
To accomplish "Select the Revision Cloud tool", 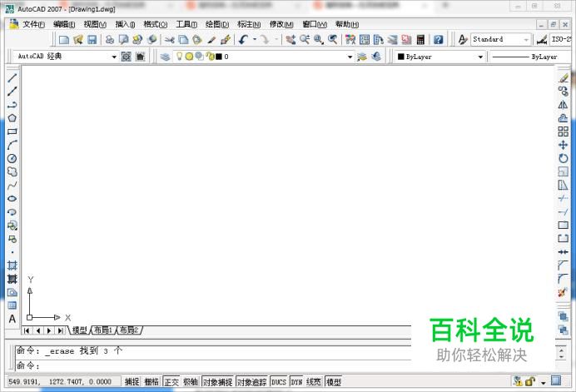I will [x=12, y=171].
